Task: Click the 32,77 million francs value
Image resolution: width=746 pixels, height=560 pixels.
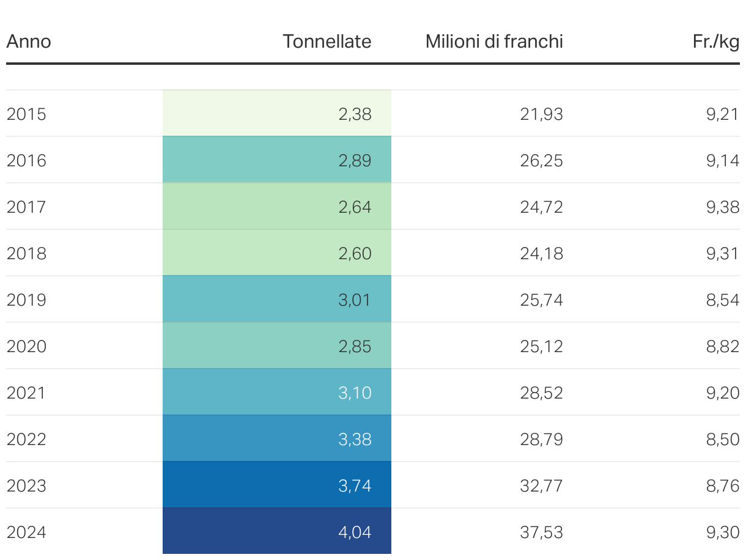Action: point(541,486)
